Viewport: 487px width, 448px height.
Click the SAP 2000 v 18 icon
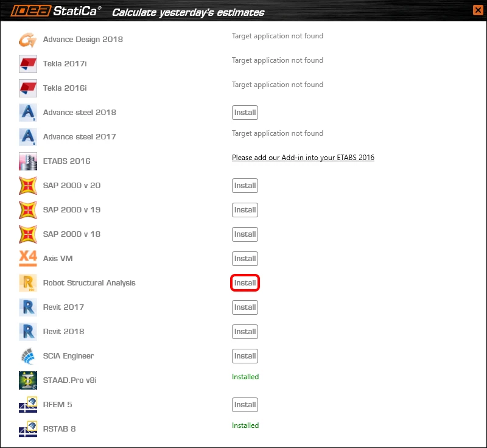click(27, 234)
